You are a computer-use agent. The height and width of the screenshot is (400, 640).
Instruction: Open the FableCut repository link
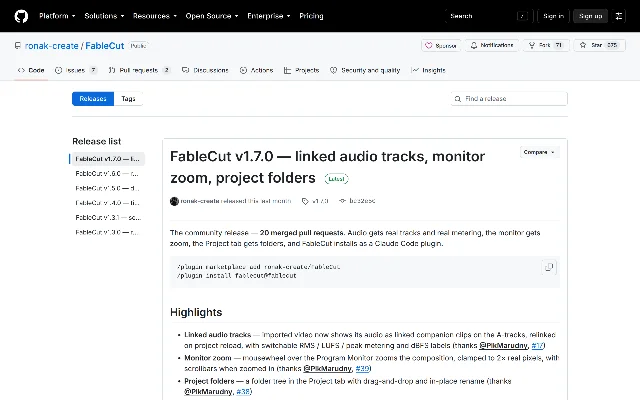tap(104, 46)
